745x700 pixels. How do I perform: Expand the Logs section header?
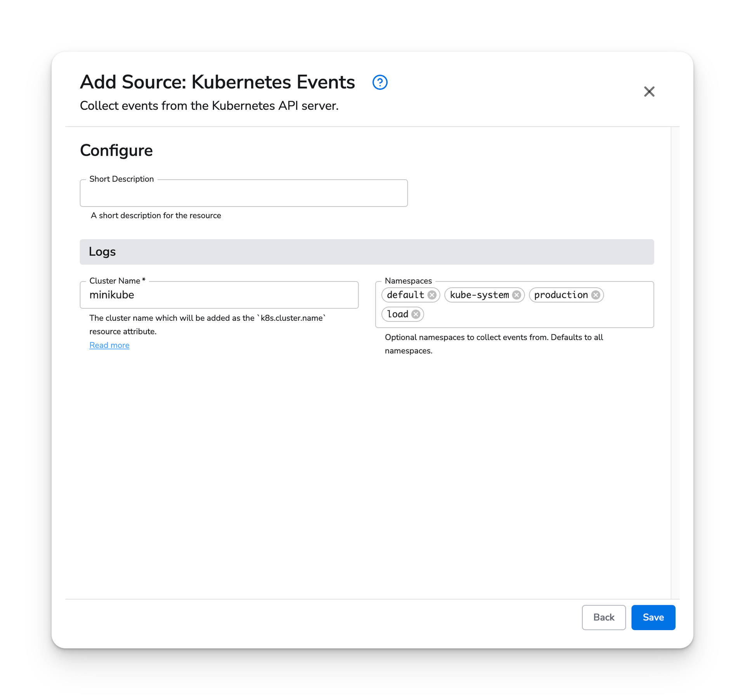(367, 251)
